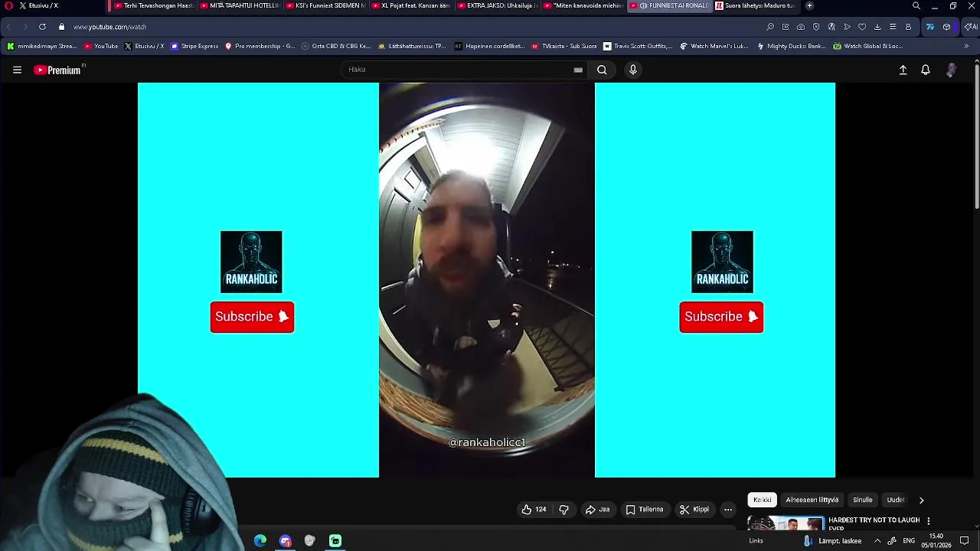The image size is (980, 551).
Task: Select the 'Aiheeseen liittyviä' filter chip
Action: coord(812,500)
